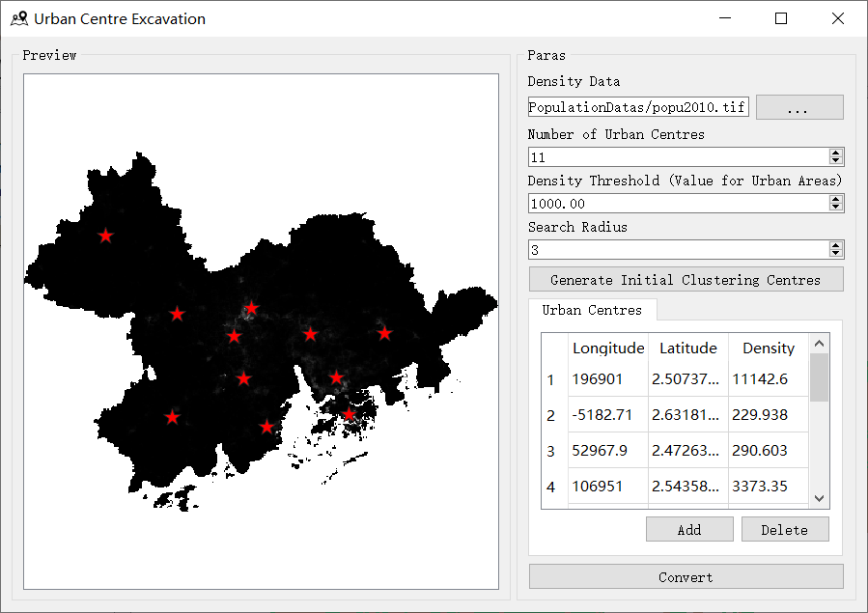Click Generate Initial Clustering Centres button

pyautogui.click(x=686, y=280)
